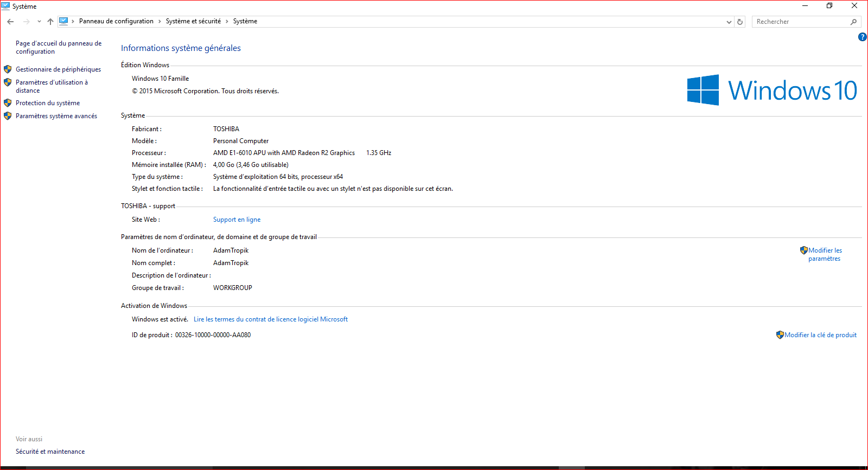Open Paramètres système avancés link
868x470 pixels.
56,116
